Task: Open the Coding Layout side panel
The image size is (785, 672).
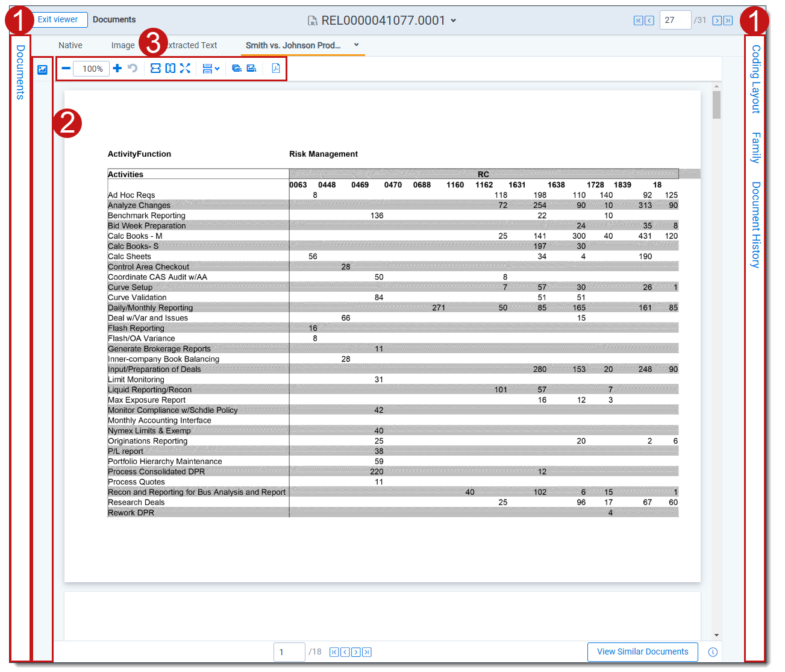Action: [755, 79]
